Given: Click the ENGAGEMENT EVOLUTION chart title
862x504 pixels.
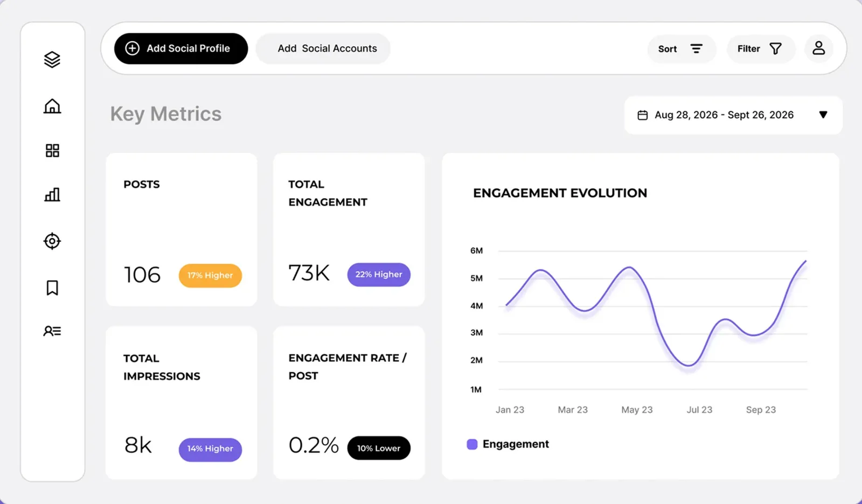Looking at the screenshot, I should [560, 193].
